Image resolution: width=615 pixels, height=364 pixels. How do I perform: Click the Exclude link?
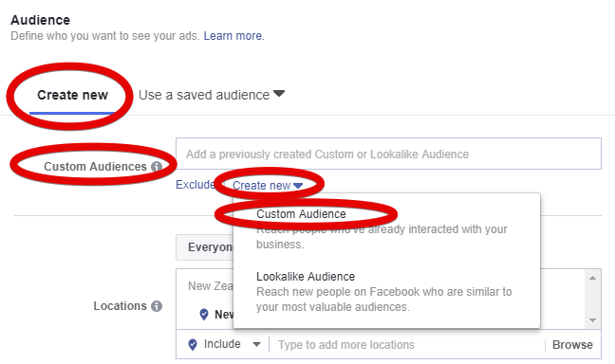coord(195,185)
